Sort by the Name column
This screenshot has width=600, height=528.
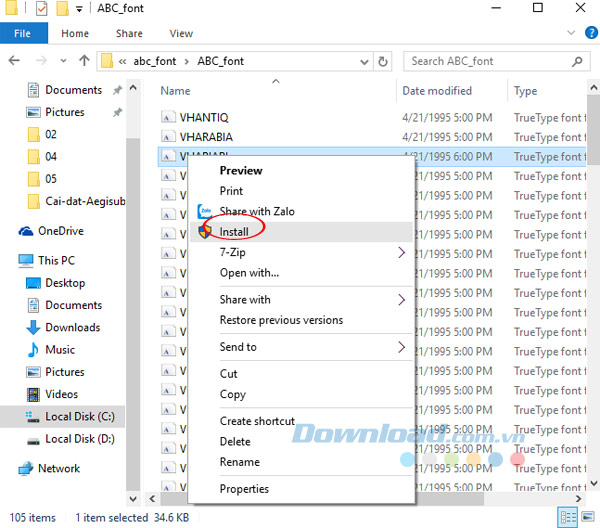pos(175,91)
